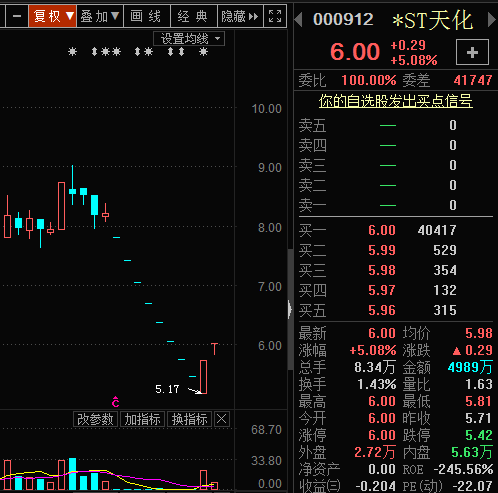
Task: Click the 改参数 button
Action: tap(95, 419)
